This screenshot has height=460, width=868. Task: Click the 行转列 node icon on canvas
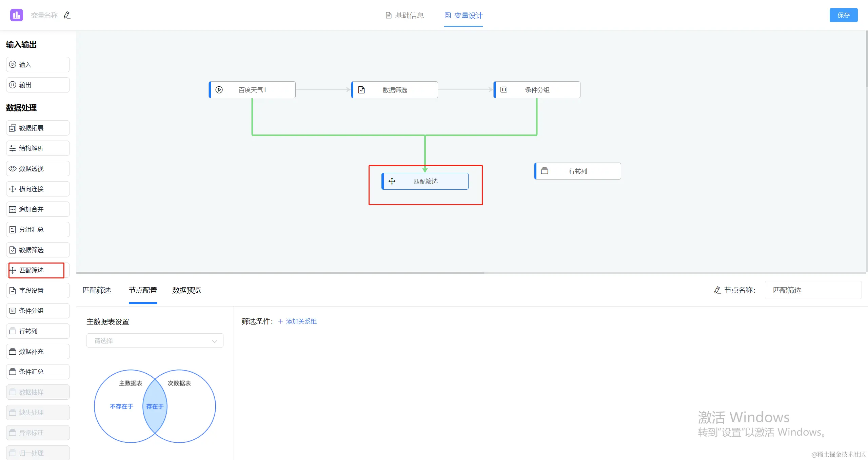(x=545, y=171)
